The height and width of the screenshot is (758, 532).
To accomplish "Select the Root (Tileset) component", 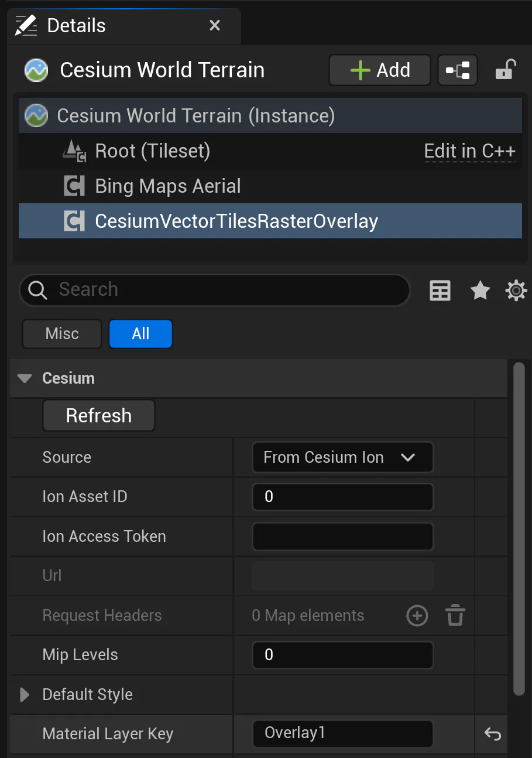I will coord(270,151).
